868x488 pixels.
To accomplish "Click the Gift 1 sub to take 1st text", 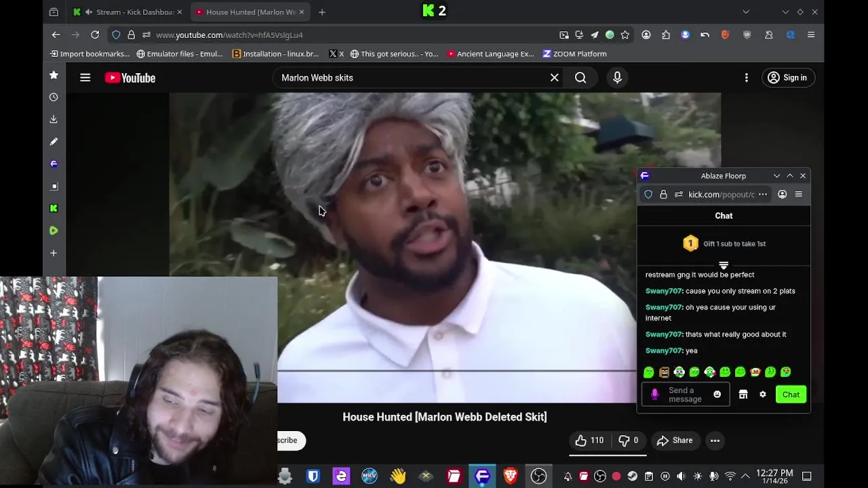I will click(x=734, y=244).
